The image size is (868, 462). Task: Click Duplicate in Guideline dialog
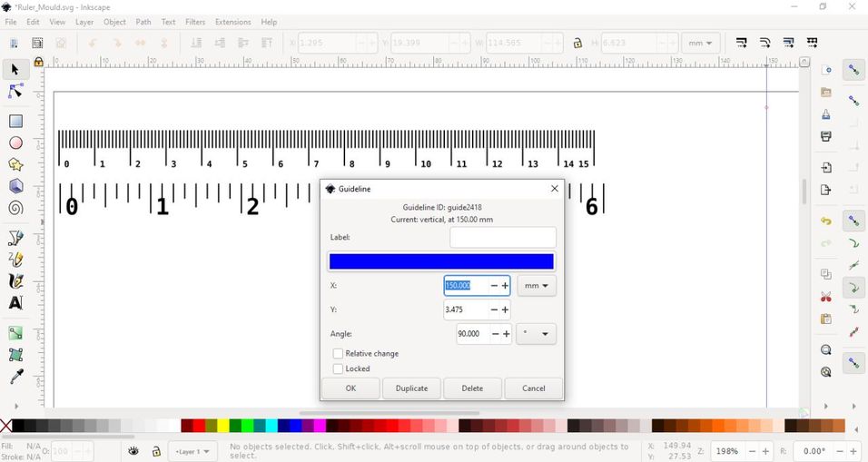412,388
